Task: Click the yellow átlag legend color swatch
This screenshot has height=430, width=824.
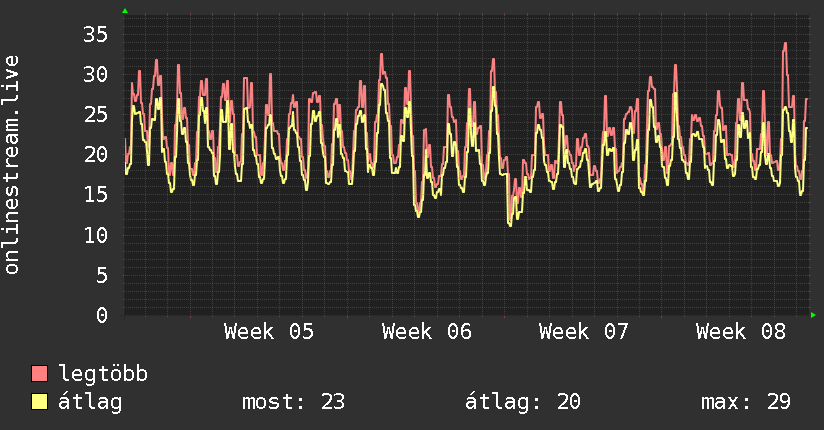Action: [x=39, y=401]
